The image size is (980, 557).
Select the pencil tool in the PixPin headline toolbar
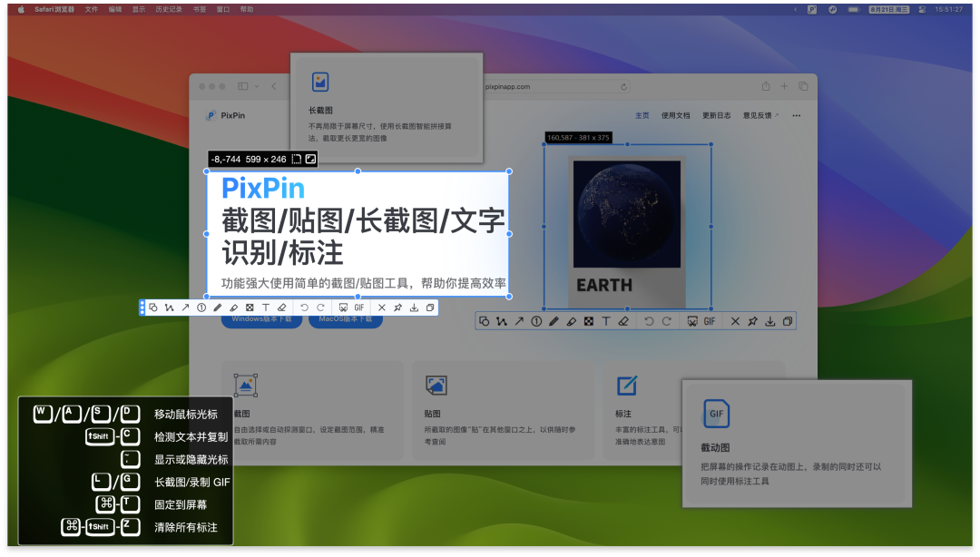coord(218,308)
